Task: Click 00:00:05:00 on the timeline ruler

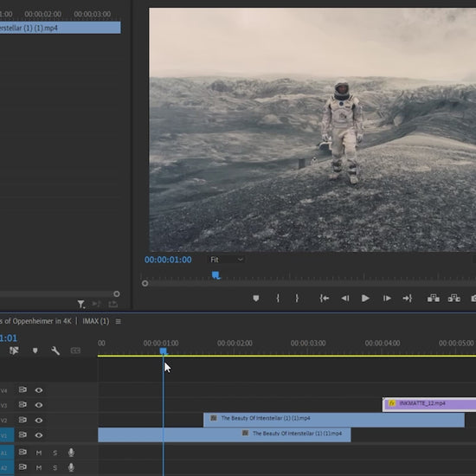Action: 456,343
